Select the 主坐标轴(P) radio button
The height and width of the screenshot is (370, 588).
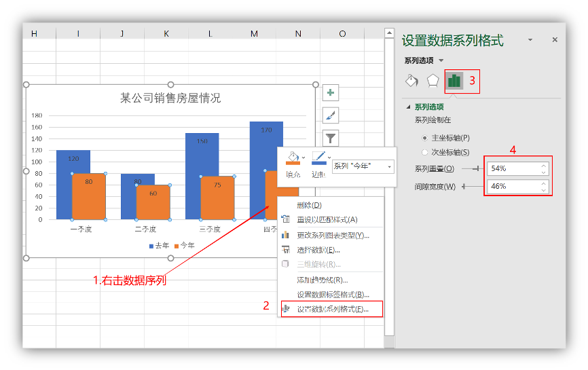424,138
